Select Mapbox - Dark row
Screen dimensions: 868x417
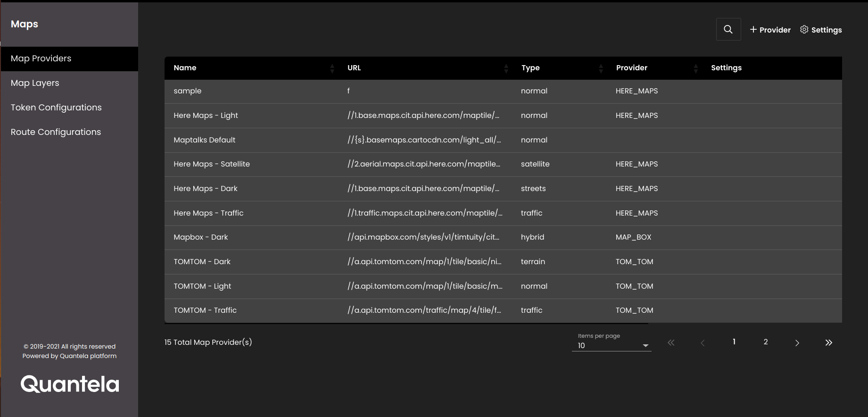point(503,237)
